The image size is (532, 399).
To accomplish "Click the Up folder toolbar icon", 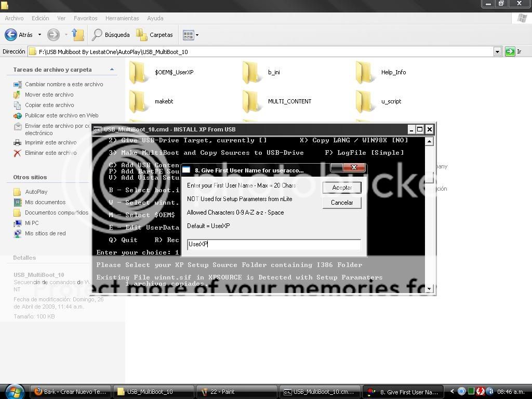I will (78, 35).
